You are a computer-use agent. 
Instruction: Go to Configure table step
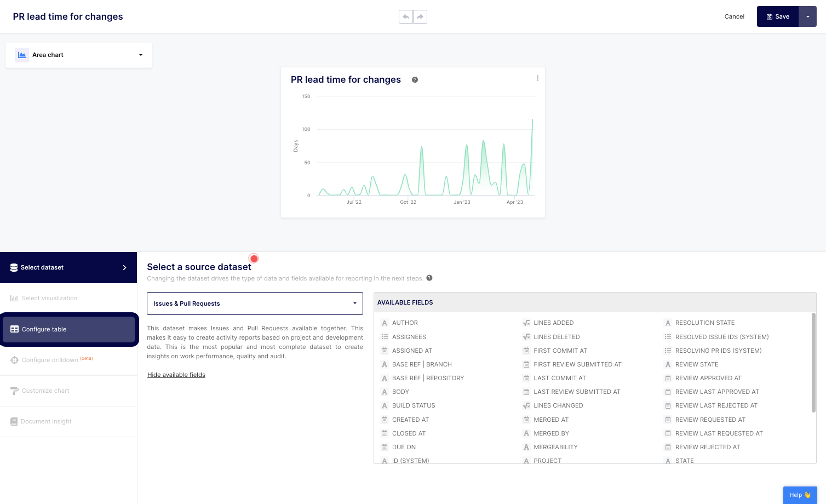pos(68,329)
